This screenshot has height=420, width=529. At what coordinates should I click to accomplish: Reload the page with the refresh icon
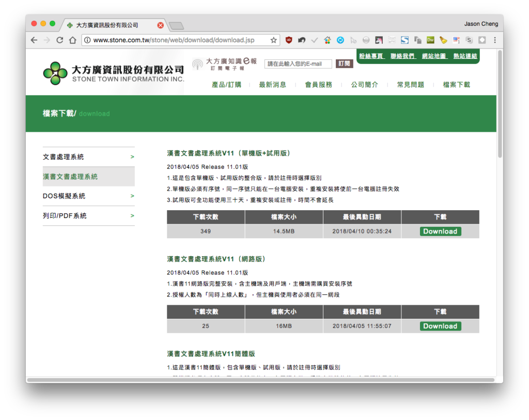pos(60,40)
